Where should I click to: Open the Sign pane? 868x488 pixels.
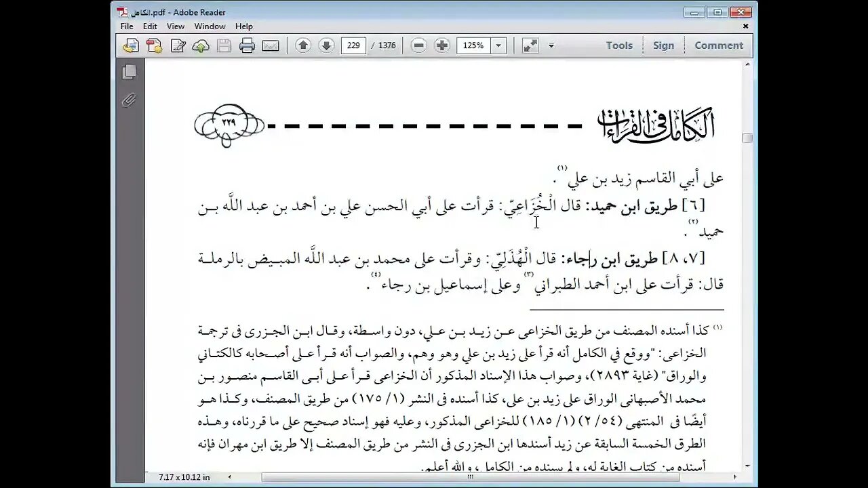pyautogui.click(x=663, y=45)
